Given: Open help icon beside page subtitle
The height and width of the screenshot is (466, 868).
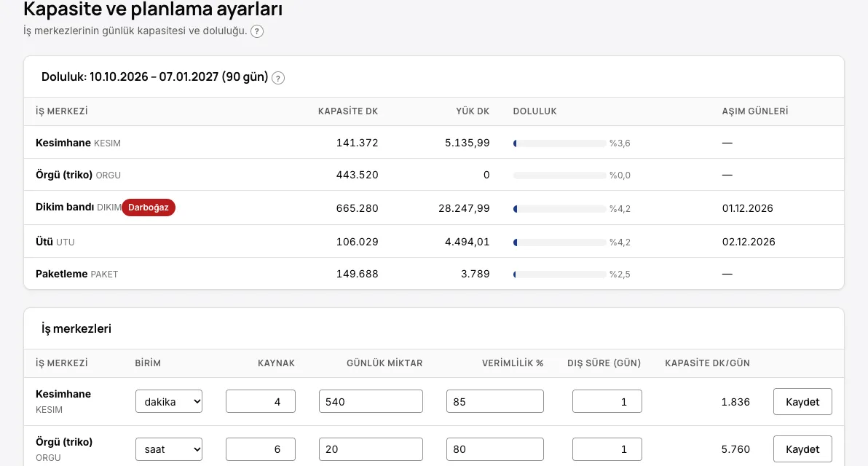Looking at the screenshot, I should tap(257, 31).
